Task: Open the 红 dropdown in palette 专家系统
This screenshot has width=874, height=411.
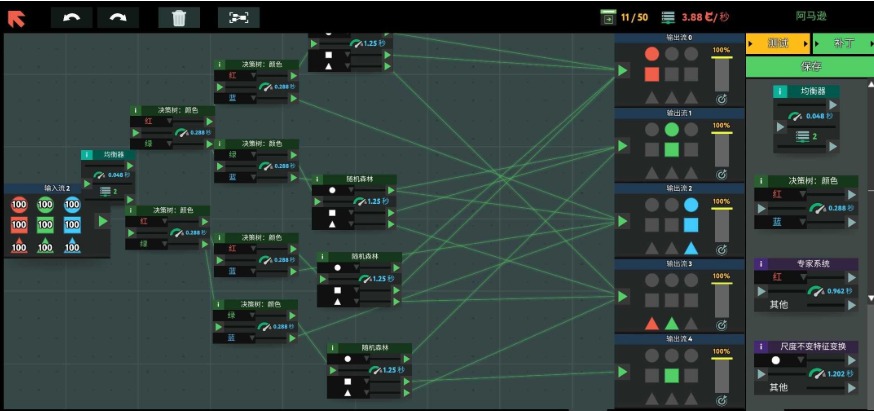Action: 786,277
